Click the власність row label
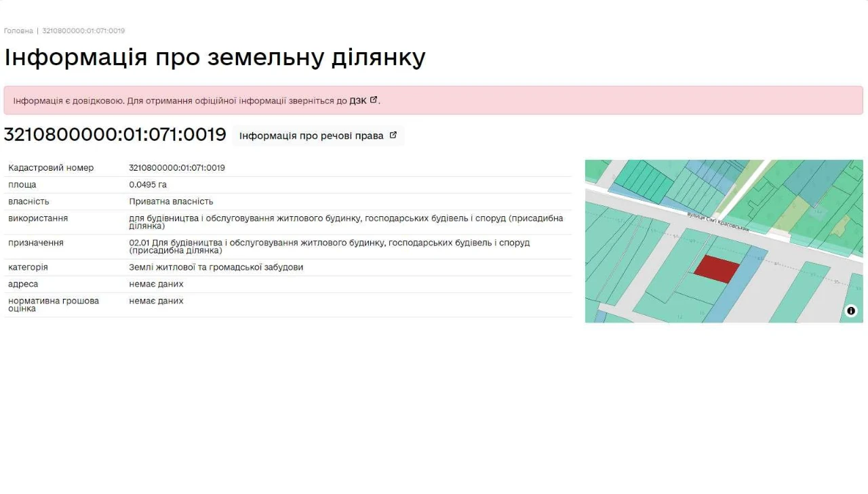This screenshot has width=868, height=494. pos(28,202)
